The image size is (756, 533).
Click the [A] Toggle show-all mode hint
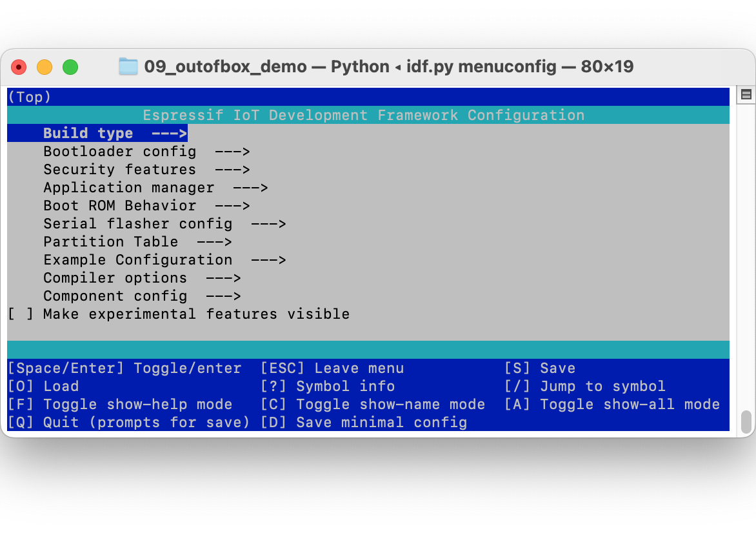[612, 405]
